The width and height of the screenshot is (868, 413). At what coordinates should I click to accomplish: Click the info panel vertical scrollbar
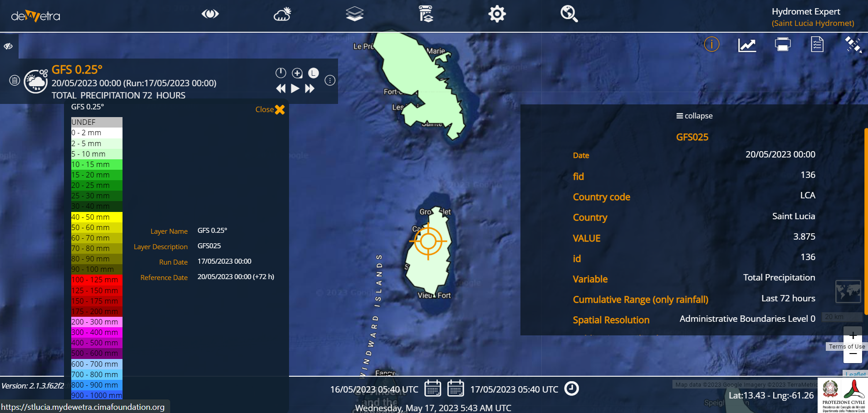tap(866, 221)
